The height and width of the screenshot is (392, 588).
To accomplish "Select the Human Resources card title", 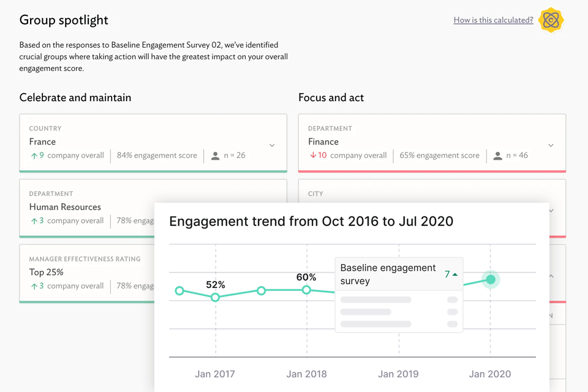I will pyautogui.click(x=65, y=207).
